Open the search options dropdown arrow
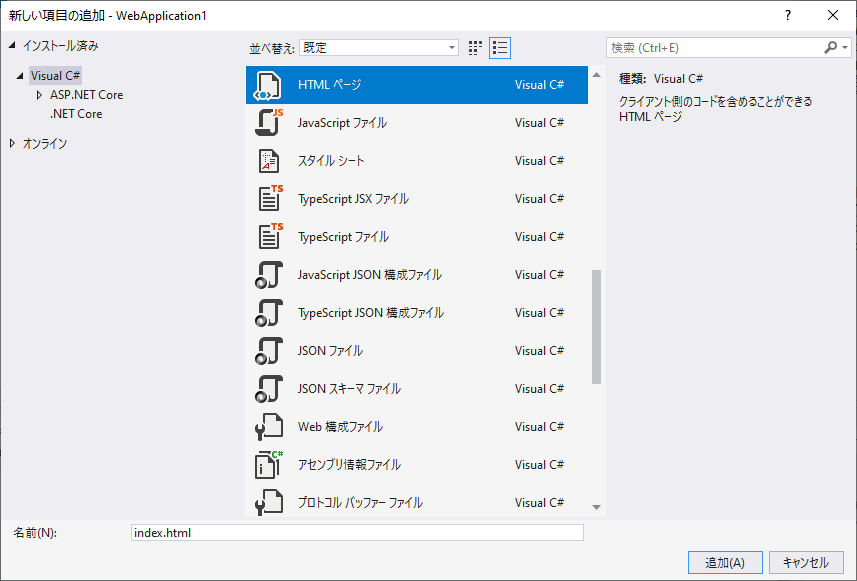 click(x=845, y=48)
